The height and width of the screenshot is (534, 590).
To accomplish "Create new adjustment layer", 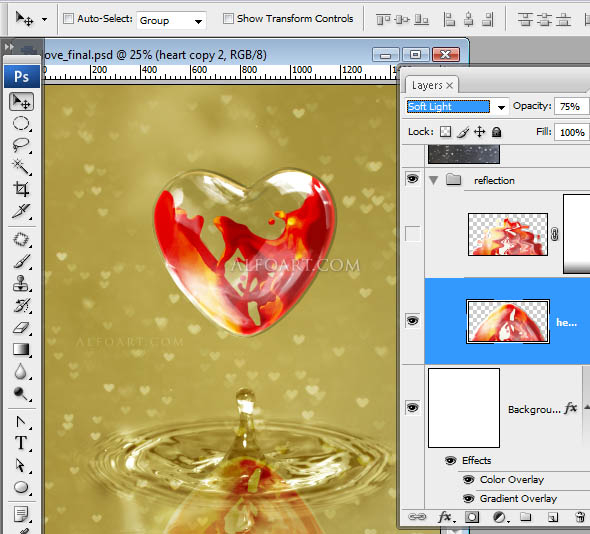I will pyautogui.click(x=500, y=517).
